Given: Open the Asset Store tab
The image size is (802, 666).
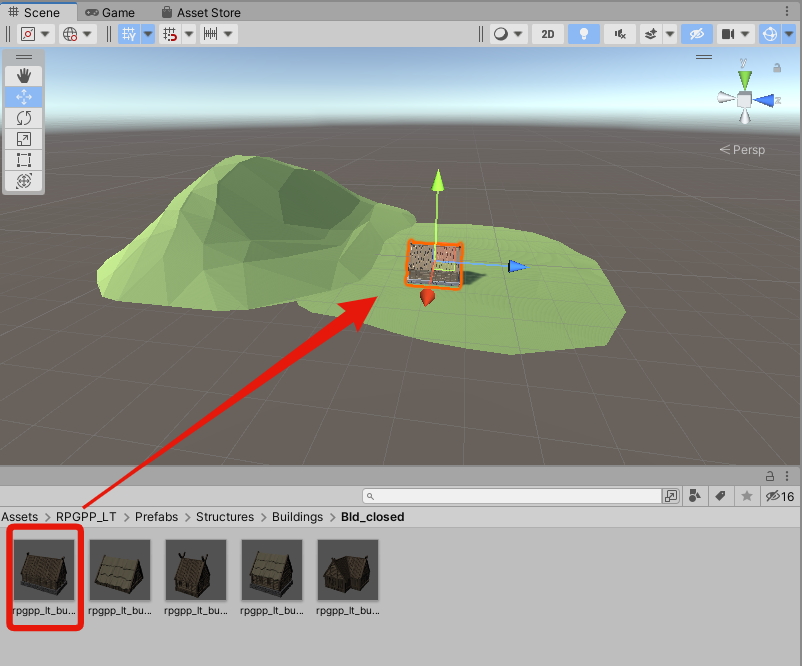Looking at the screenshot, I should tap(201, 12).
